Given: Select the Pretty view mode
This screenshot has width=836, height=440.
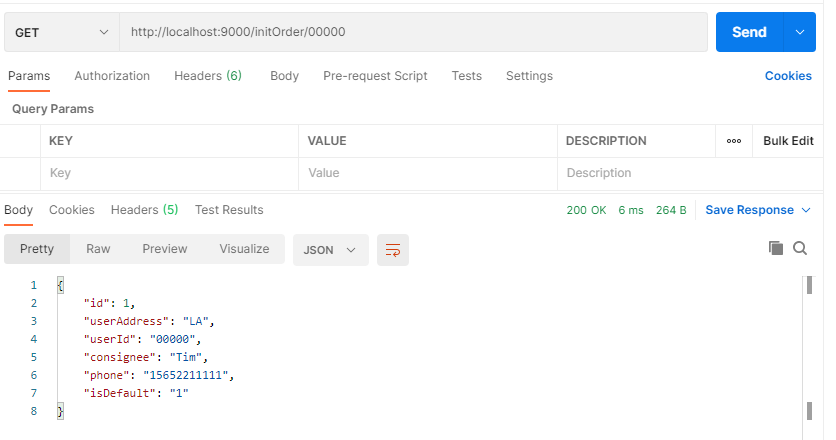Looking at the screenshot, I should 37,249.
